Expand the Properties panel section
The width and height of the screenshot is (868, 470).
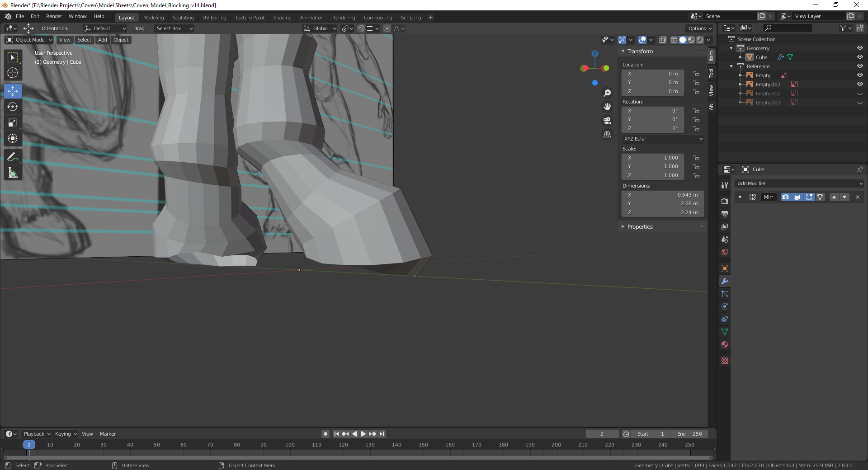point(640,227)
